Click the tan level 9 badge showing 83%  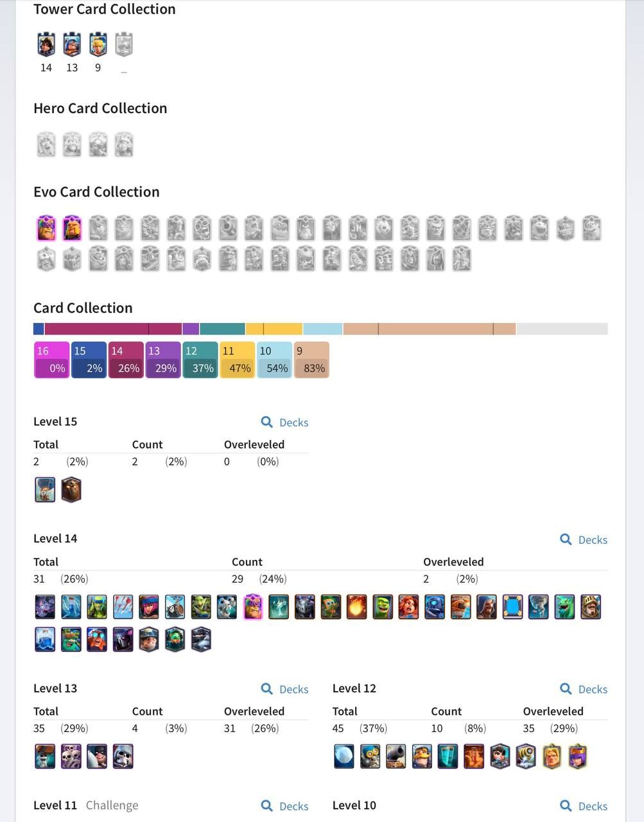[x=312, y=360]
